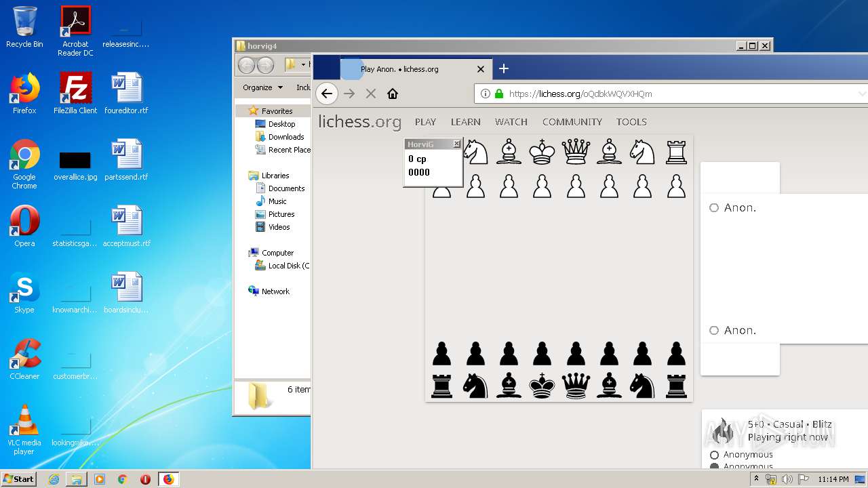This screenshot has width=868, height=488.
Task: Close the Play Anon. lichess tab
Action: click(x=481, y=69)
